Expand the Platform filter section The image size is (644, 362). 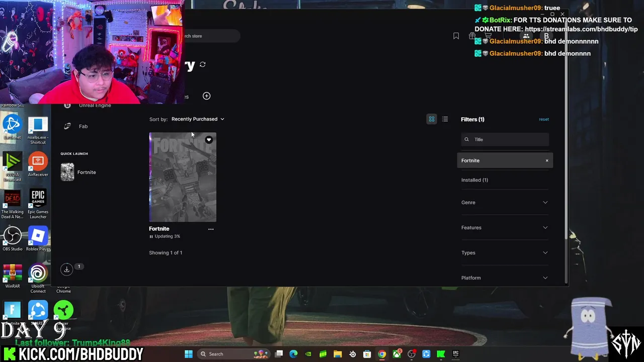tap(505, 278)
